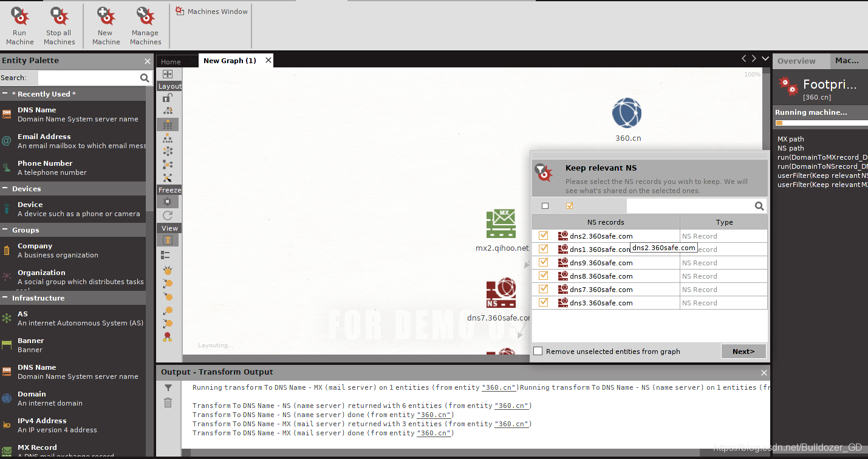The width and height of the screenshot is (868, 459).
Task: Click the AS entity in palette
Action: (73, 318)
